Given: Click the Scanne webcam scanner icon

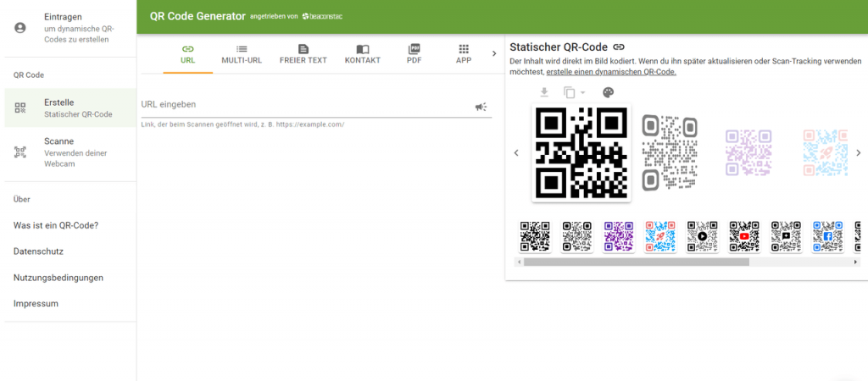Looking at the screenshot, I should (x=20, y=152).
